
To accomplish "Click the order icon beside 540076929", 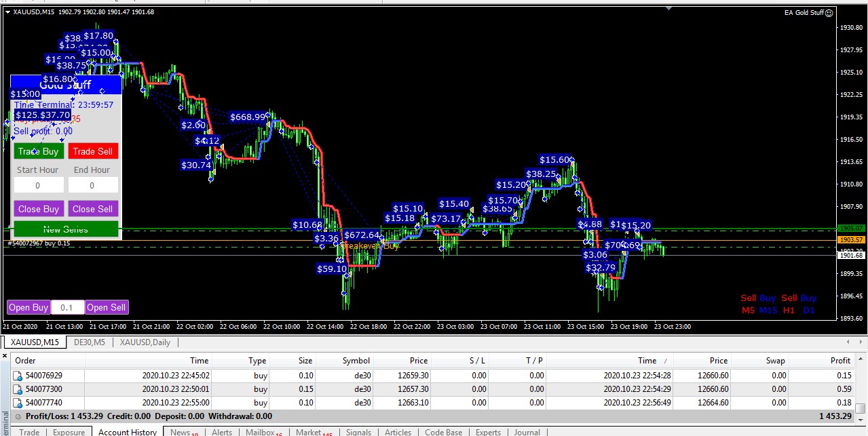I will coord(18,376).
